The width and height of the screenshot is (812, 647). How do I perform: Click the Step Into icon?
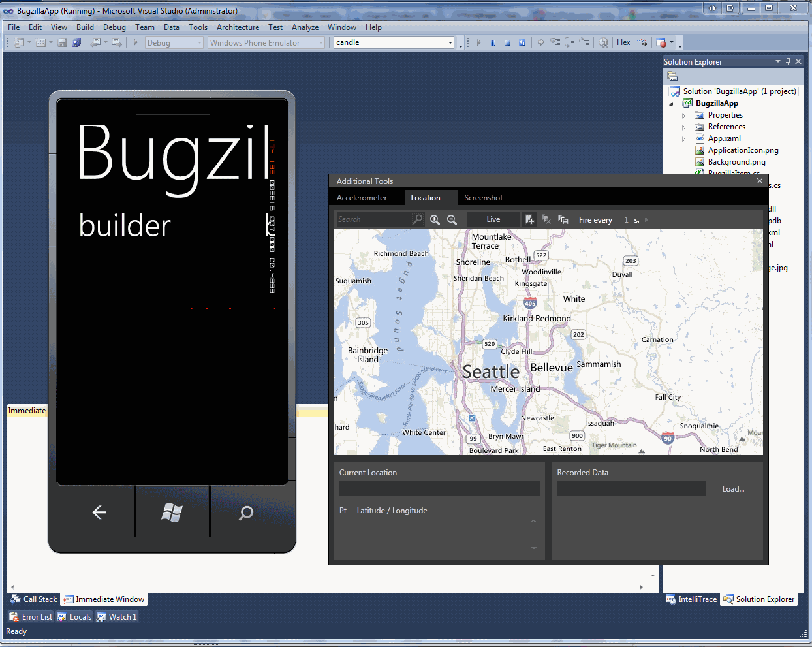[x=555, y=42]
